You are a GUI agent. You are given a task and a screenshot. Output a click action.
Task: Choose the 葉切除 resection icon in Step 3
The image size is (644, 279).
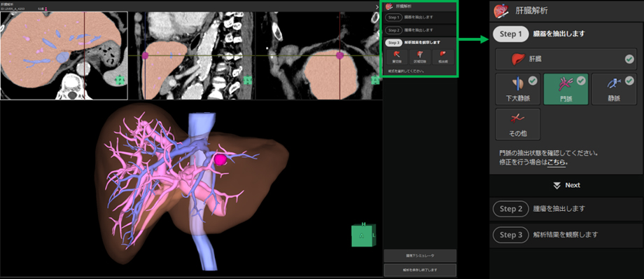click(396, 57)
